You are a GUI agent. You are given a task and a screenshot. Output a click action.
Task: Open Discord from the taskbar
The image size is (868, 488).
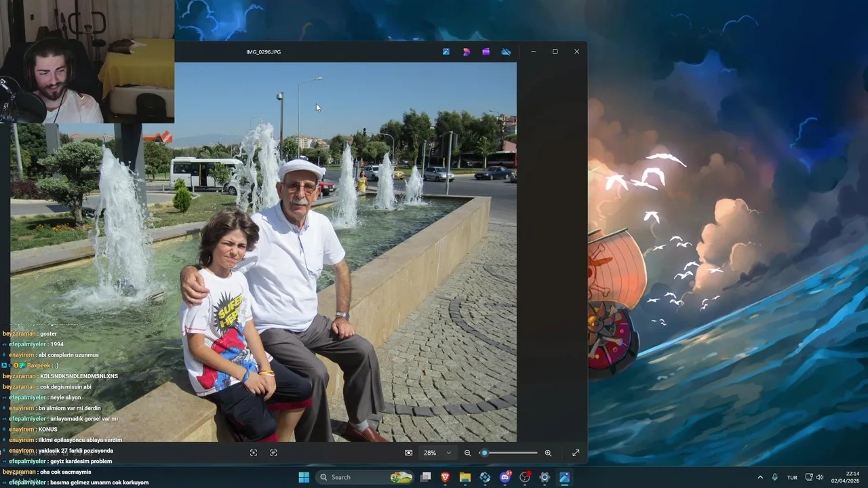click(505, 477)
